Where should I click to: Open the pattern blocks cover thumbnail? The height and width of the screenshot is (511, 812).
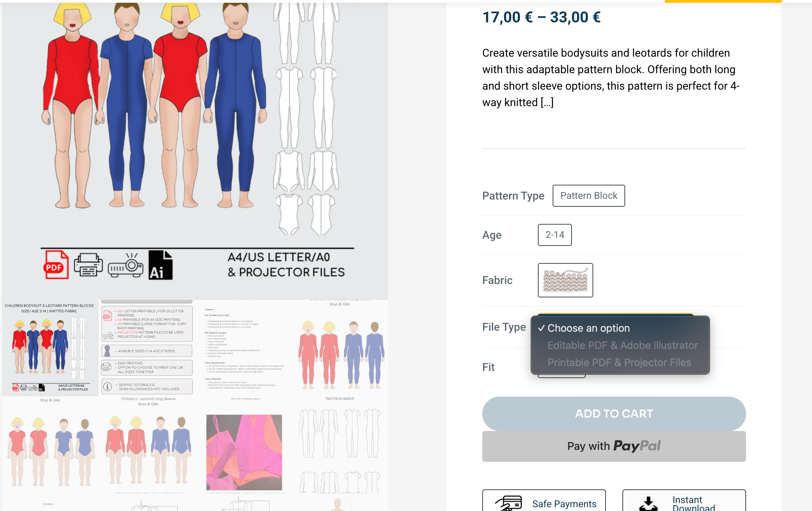[x=50, y=348]
